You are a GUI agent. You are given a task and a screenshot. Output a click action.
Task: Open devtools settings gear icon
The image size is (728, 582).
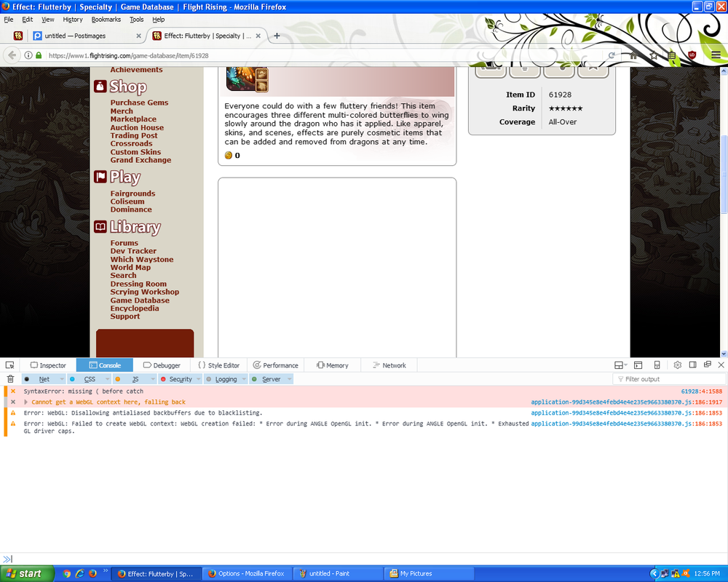(x=677, y=364)
